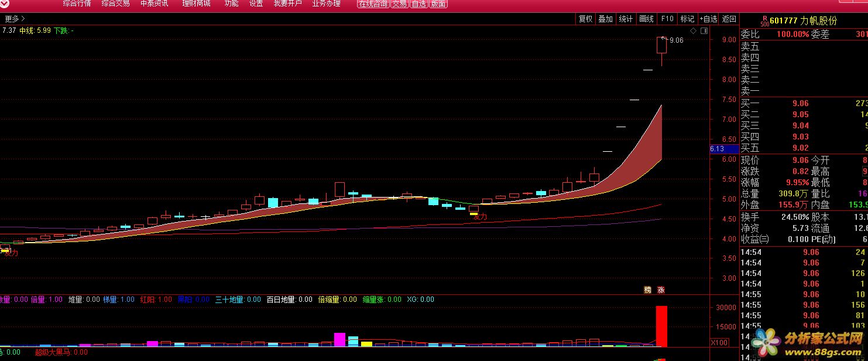This screenshot has height=361, width=868.
Task: Click the side panel toggle icon
Action: (704, 30)
